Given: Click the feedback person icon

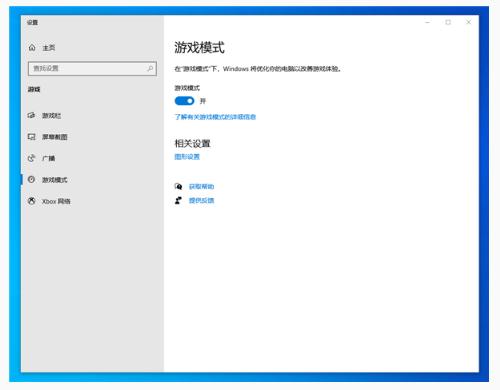Looking at the screenshot, I should pos(178,200).
